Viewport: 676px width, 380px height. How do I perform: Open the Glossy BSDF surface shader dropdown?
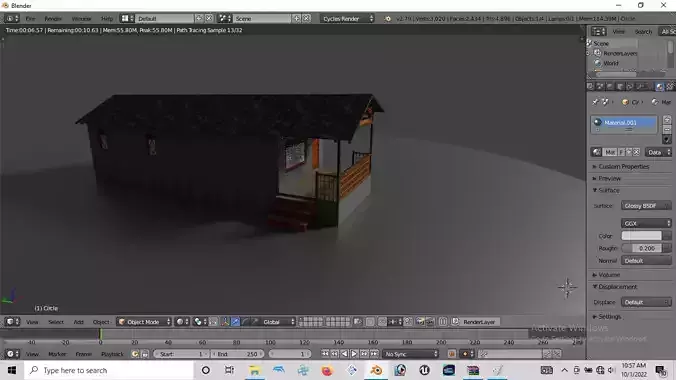646,206
